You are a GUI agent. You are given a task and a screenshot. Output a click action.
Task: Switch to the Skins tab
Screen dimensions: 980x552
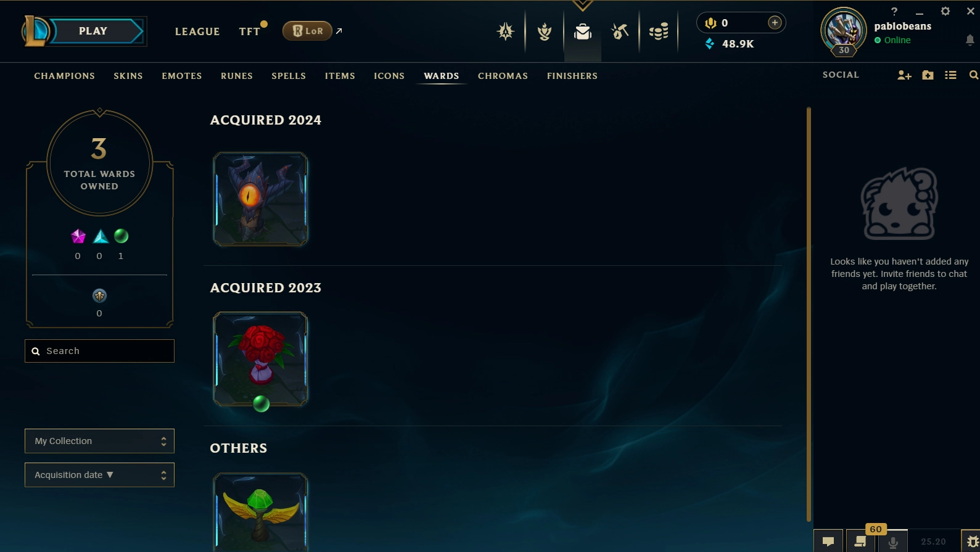128,76
